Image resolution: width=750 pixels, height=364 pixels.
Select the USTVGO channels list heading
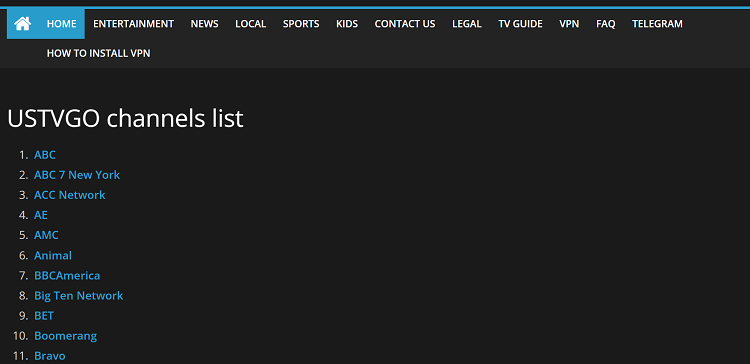tap(125, 118)
